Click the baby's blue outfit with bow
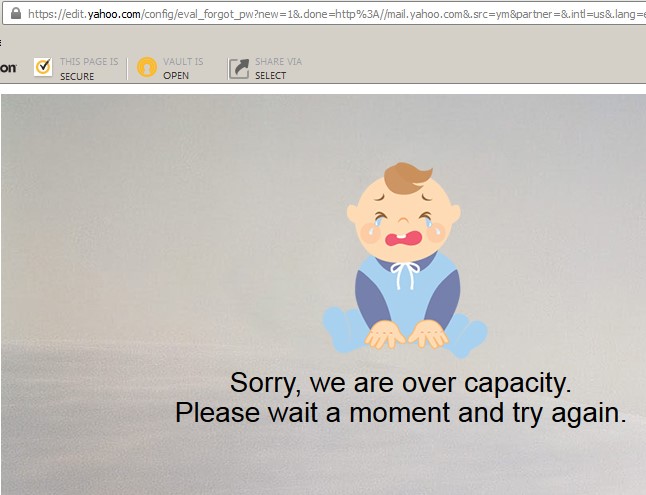 (407, 295)
